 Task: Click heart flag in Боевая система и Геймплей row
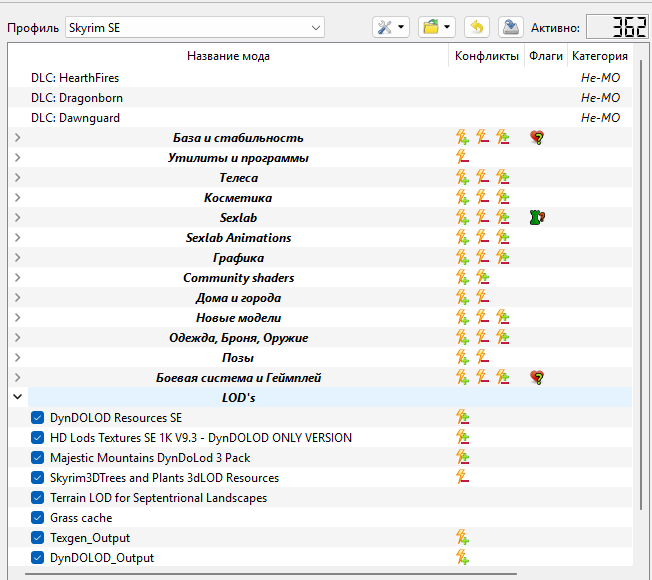537,378
